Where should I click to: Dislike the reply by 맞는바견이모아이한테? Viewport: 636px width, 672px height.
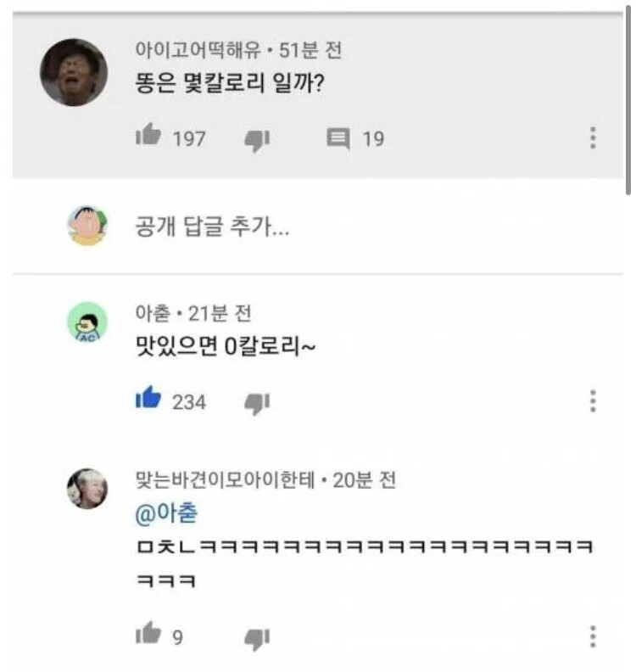(x=256, y=636)
